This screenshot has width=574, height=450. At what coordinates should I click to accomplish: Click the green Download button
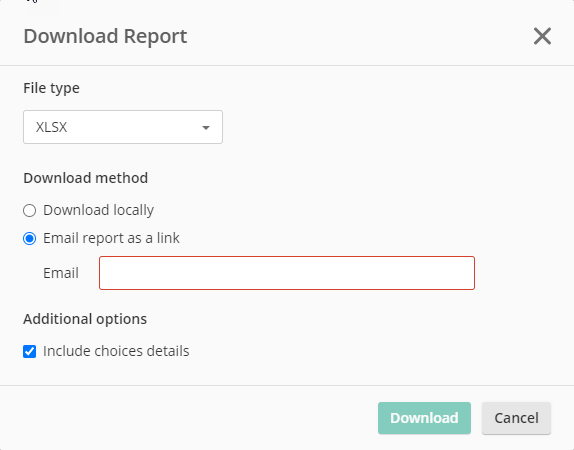click(x=424, y=418)
